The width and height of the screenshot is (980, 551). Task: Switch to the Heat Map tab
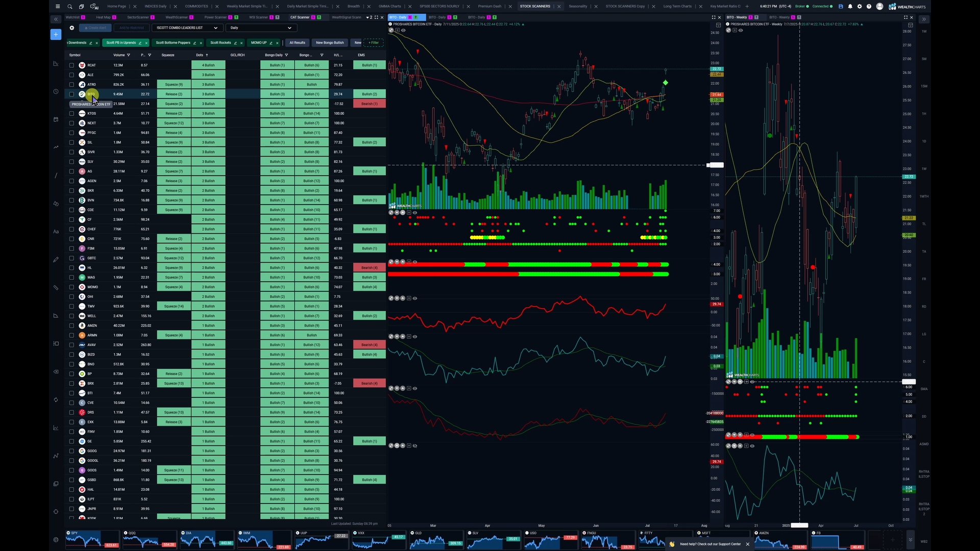tap(103, 17)
